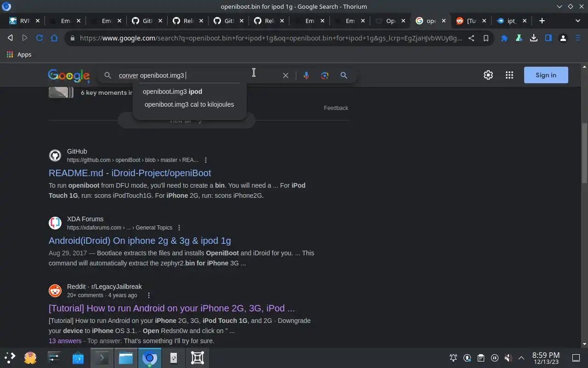Open the browser profile menu

(x=563, y=38)
